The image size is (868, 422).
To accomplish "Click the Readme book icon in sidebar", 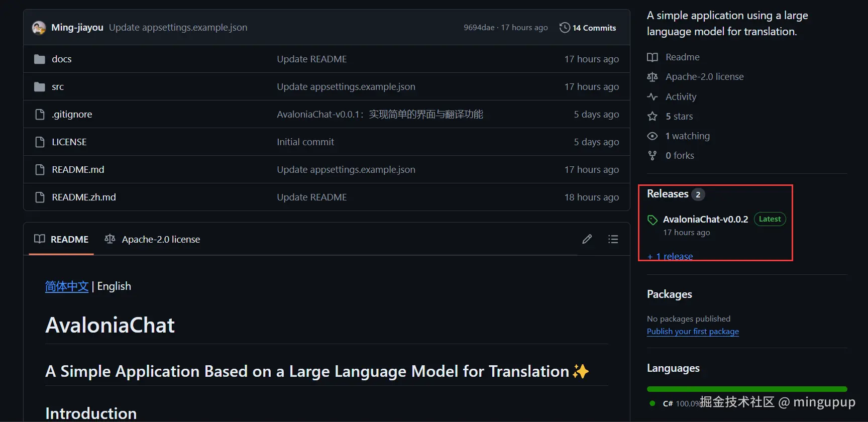I will coord(653,57).
